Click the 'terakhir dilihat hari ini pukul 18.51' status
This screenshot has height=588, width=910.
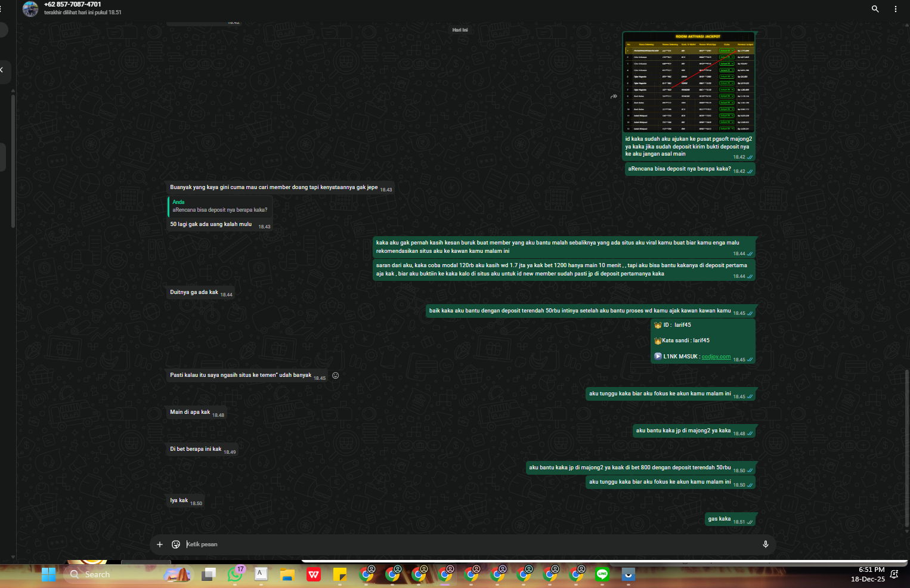pyautogui.click(x=82, y=13)
